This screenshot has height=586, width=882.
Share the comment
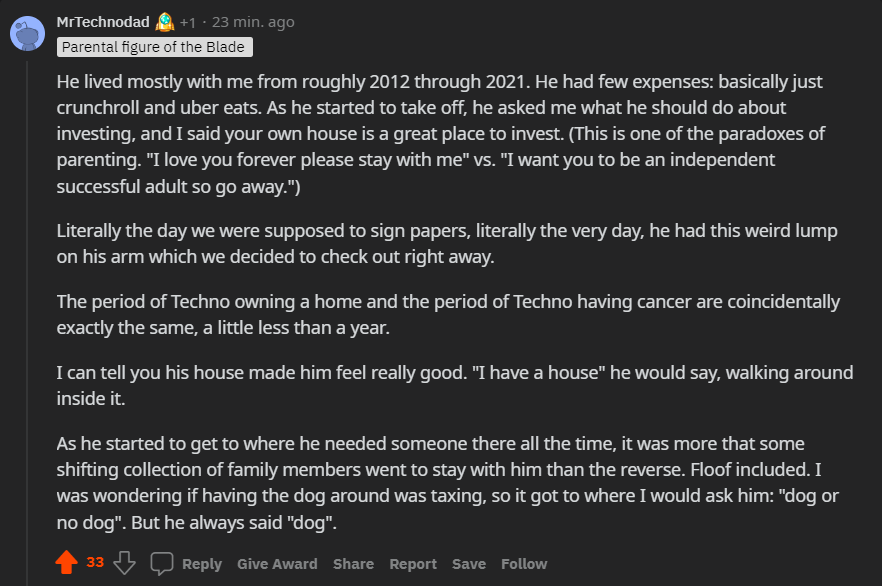point(353,564)
